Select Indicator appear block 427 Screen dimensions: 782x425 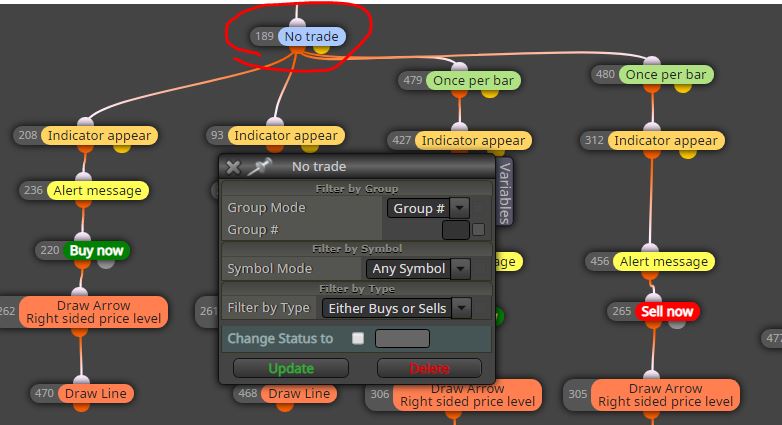473,141
